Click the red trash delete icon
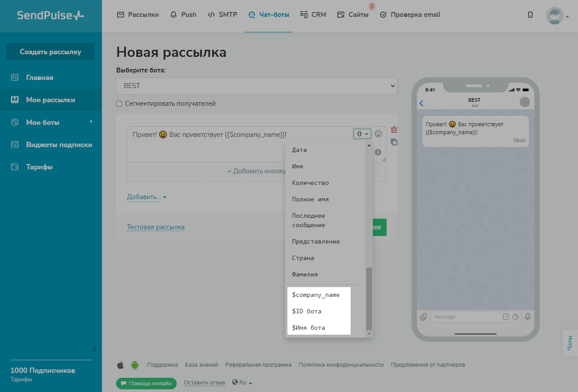This screenshot has height=392, width=578. tap(394, 130)
